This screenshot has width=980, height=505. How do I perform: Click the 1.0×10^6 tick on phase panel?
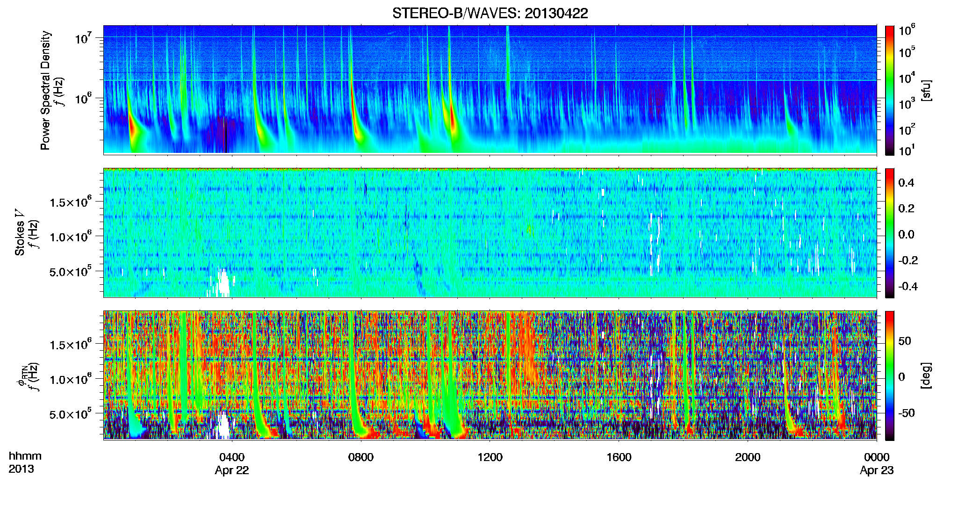[x=71, y=379]
